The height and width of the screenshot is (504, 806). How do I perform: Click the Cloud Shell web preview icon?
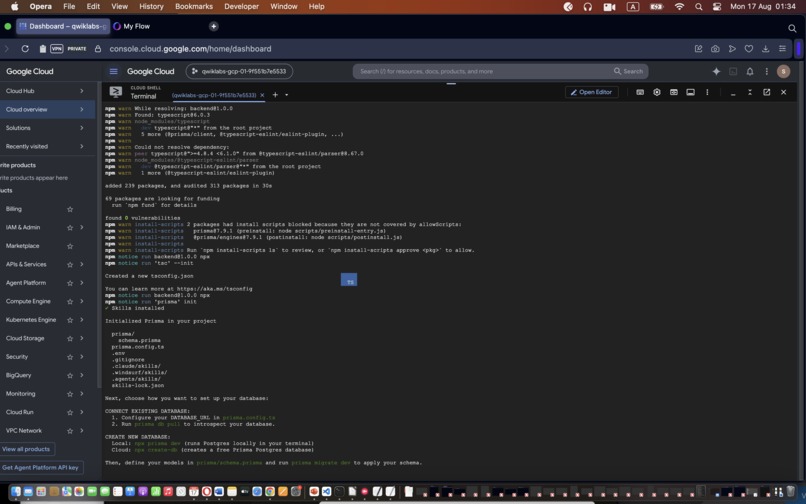pyautogui.click(x=673, y=92)
